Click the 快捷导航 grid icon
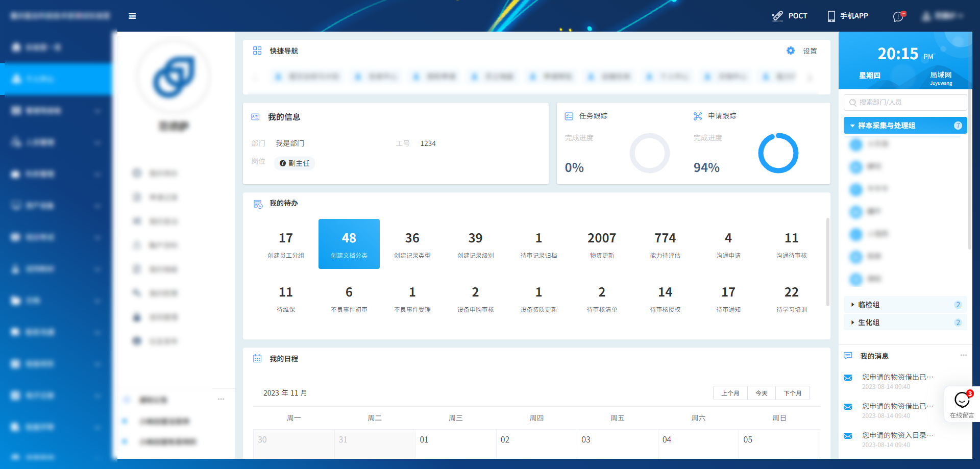 [257, 51]
